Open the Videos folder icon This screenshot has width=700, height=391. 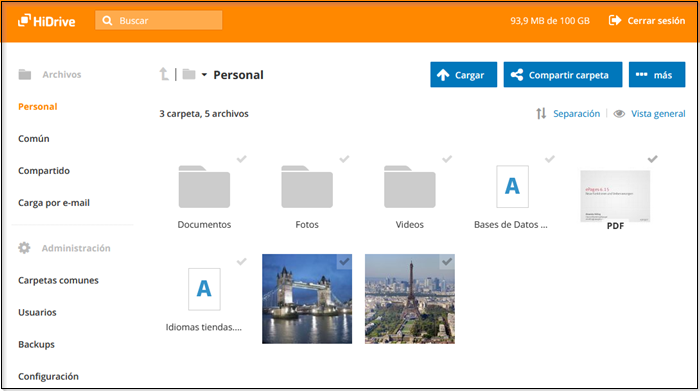point(409,187)
